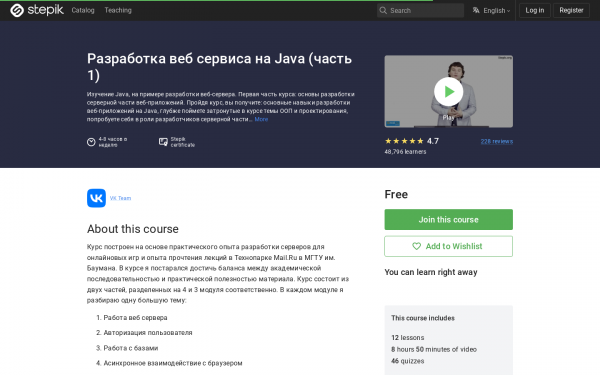Click the Log in button
600x375 pixels.
point(535,10)
